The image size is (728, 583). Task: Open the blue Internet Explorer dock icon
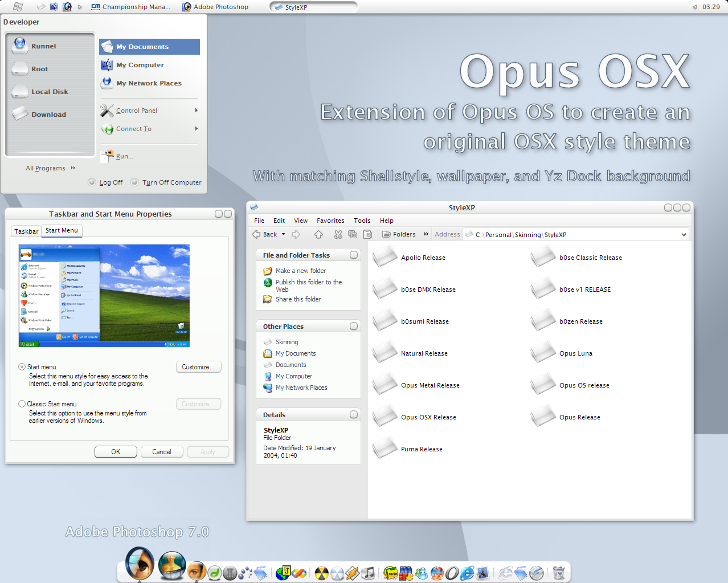point(467,573)
